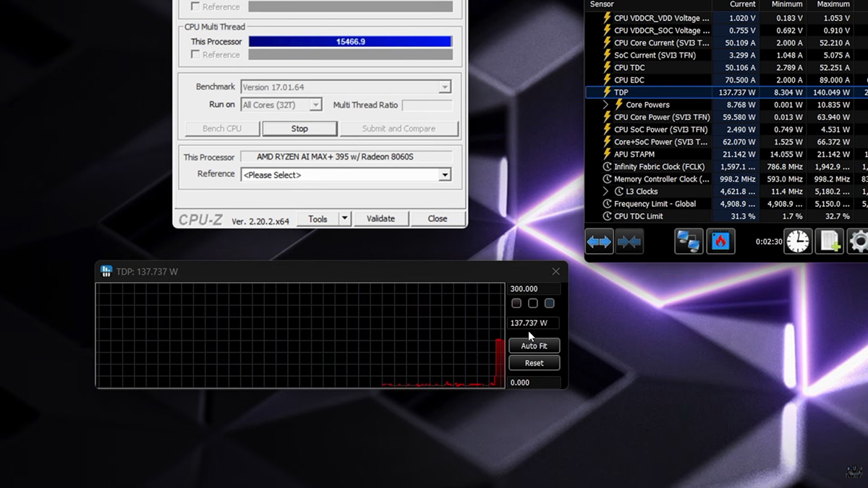Open the Reference Please Select dropdown
This screenshot has width=868, height=488.
(x=445, y=175)
